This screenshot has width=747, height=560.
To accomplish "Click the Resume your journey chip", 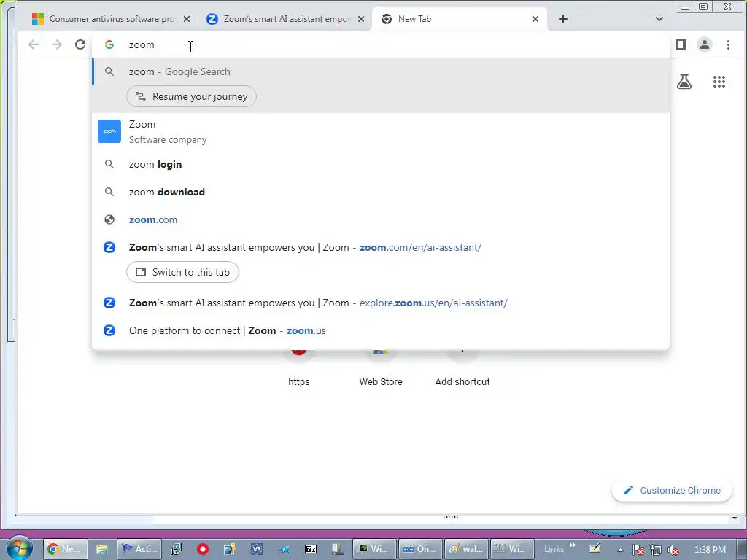I will [191, 97].
